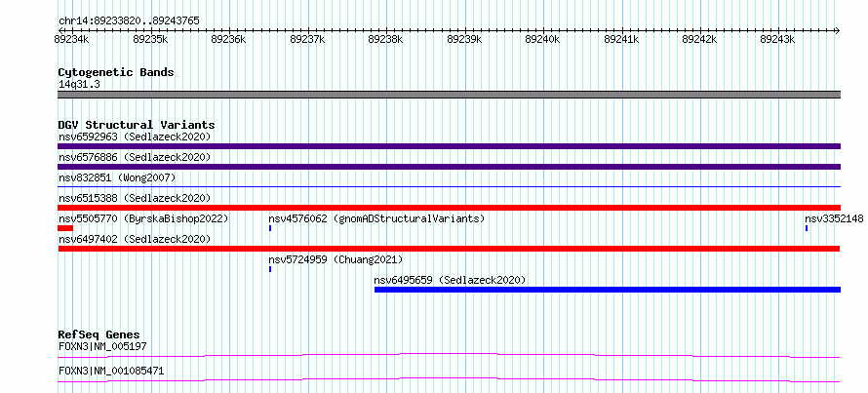Open the nsv6592963 (Sedlazeck2020) label
This screenshot has width=868, height=393.
coord(135,137)
